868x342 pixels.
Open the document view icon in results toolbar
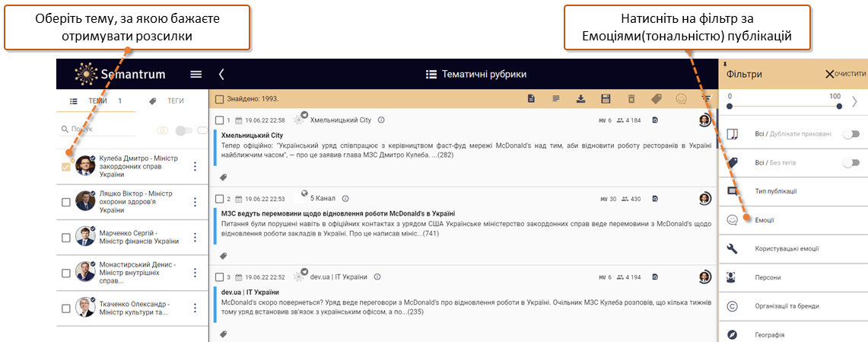[531, 99]
